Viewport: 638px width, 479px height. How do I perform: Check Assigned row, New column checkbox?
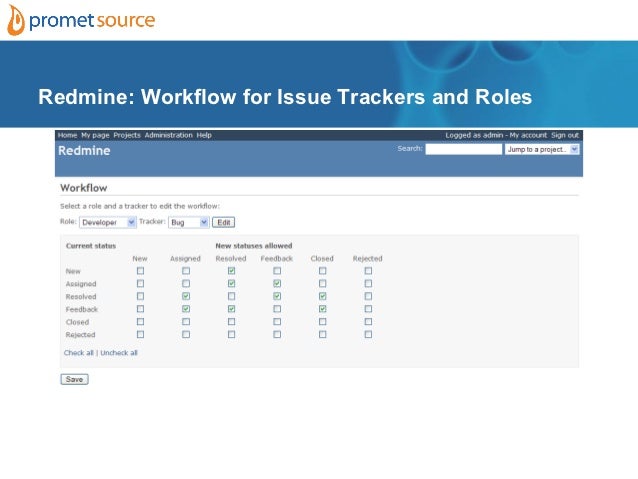pyautogui.click(x=140, y=283)
